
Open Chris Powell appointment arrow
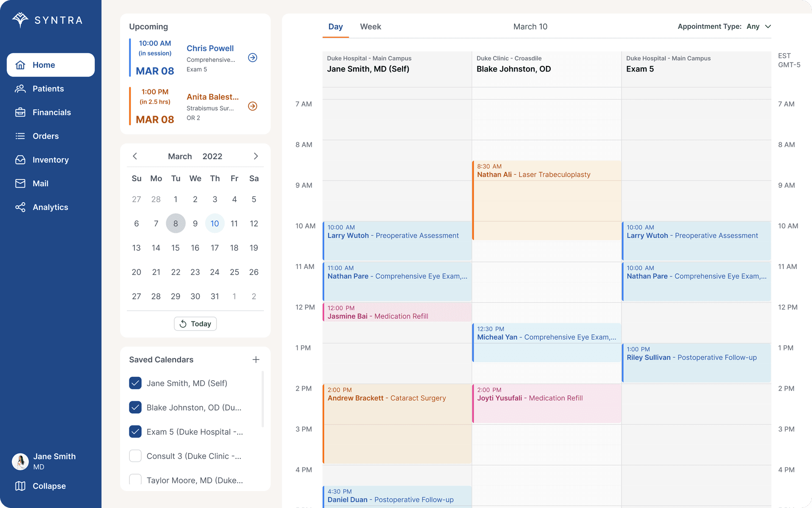click(252, 58)
